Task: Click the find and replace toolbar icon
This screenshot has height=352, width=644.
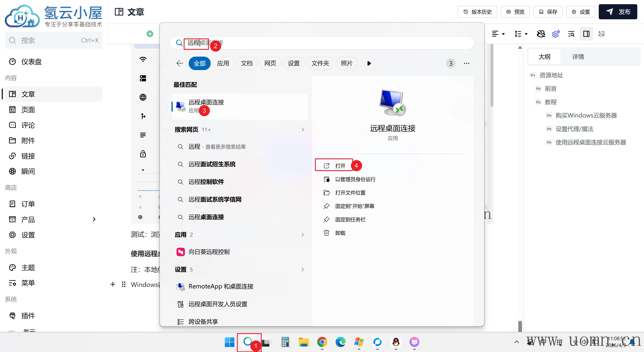Action: (571, 34)
